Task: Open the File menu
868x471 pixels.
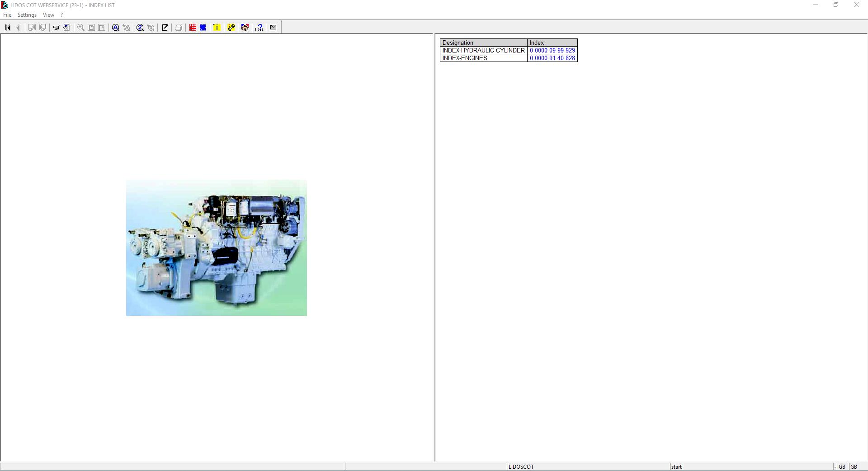Action: 7,14
